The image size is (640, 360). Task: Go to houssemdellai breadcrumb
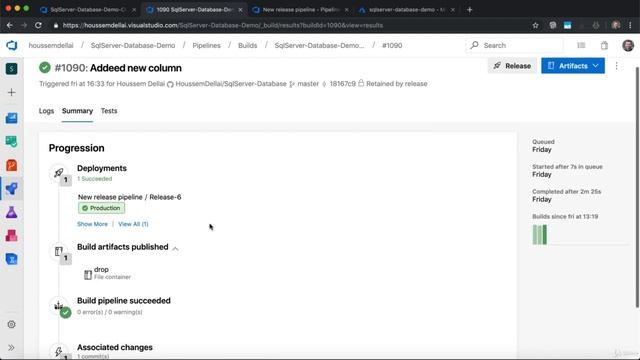tap(51, 45)
